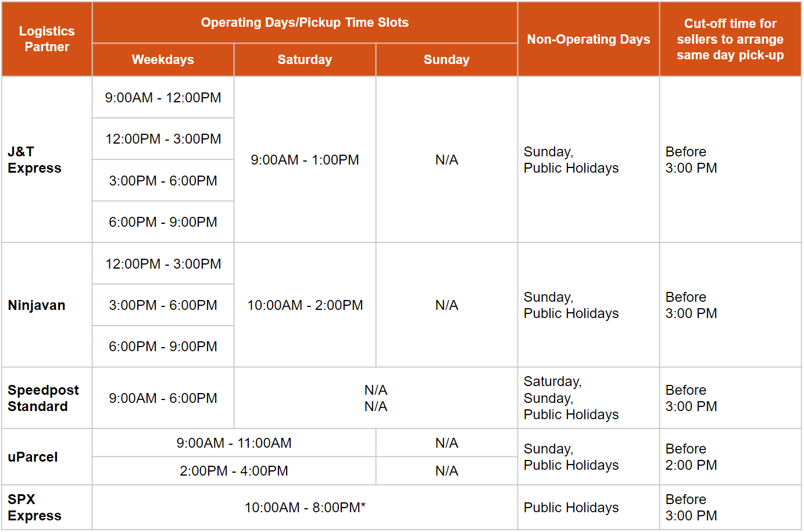Select the 9:00AM - 11:00AM uParcel slot
Image resolution: width=804 pixels, height=532 pixels.
click(234, 443)
